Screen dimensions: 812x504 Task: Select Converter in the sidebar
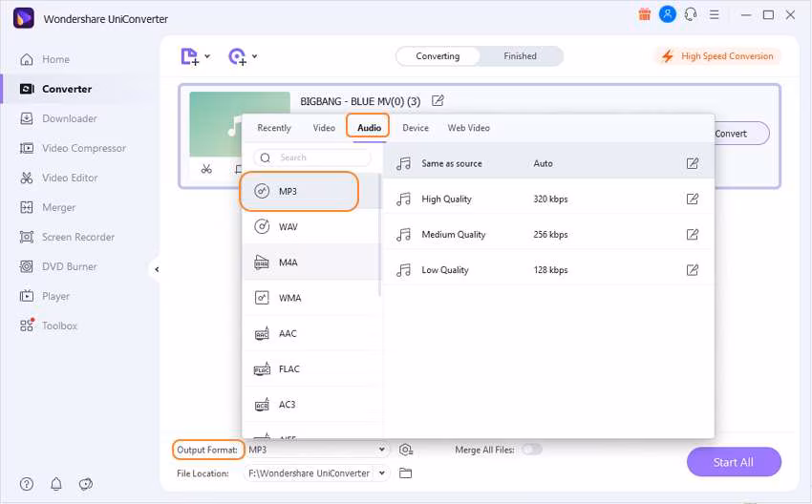pyautogui.click(x=55, y=89)
